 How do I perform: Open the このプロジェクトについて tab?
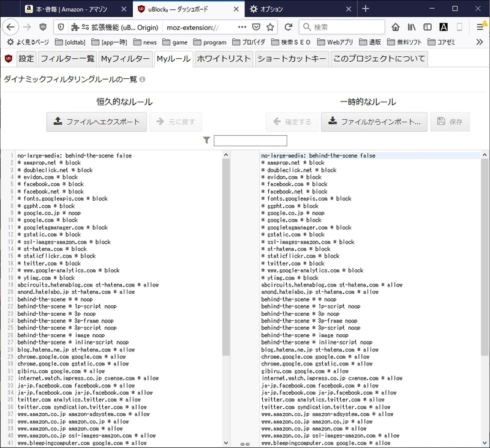click(379, 59)
